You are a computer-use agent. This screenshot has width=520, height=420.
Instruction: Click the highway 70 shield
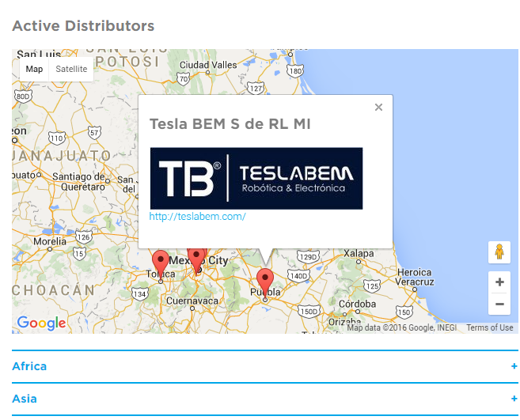184,79
